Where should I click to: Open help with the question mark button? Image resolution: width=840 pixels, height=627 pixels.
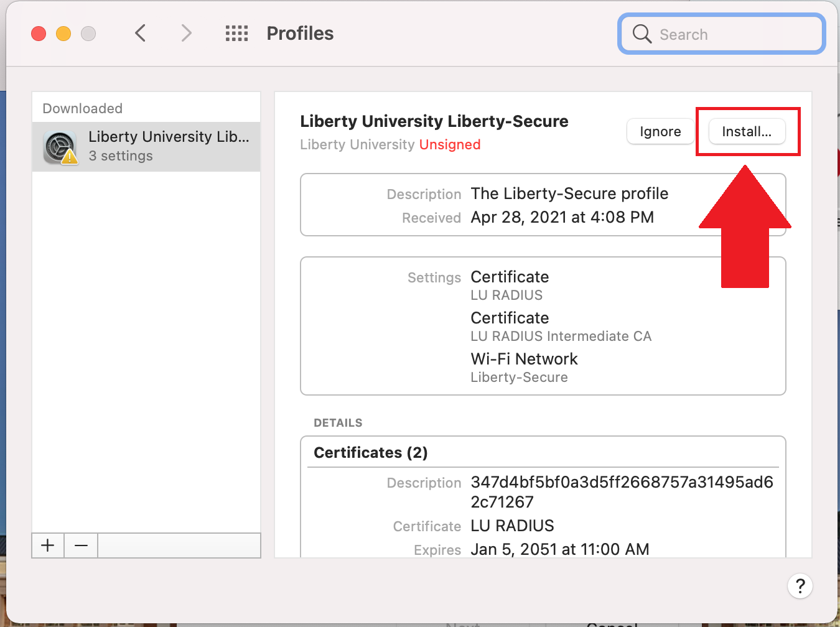[x=800, y=586]
